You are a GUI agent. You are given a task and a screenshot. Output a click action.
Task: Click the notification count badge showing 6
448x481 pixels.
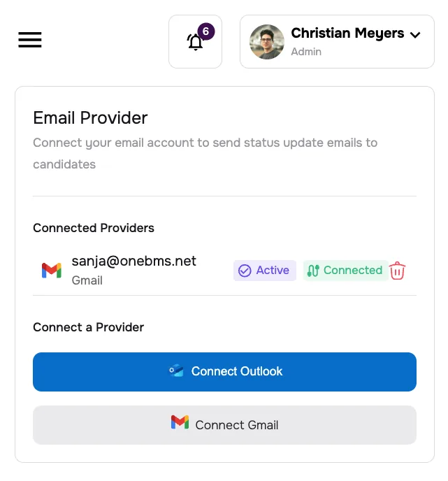[x=205, y=31]
